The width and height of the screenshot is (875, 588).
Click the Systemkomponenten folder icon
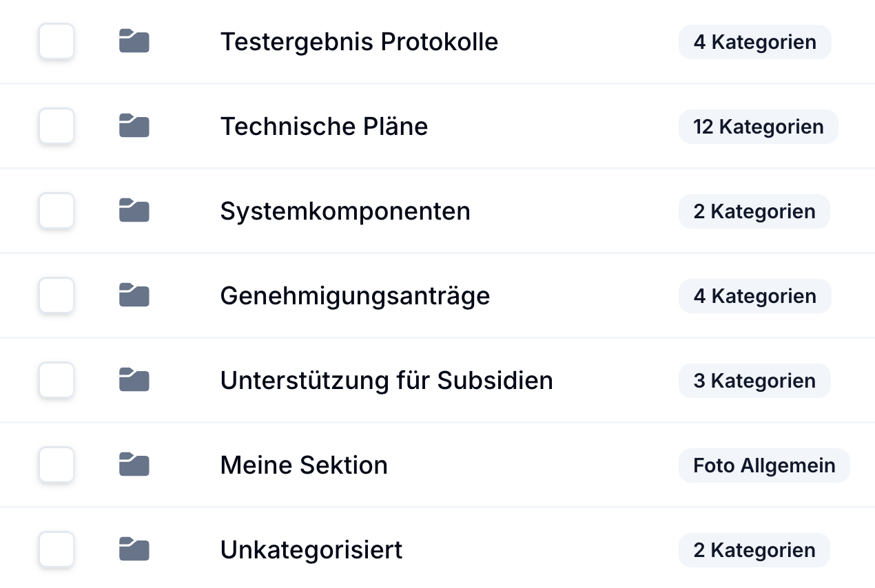(134, 211)
